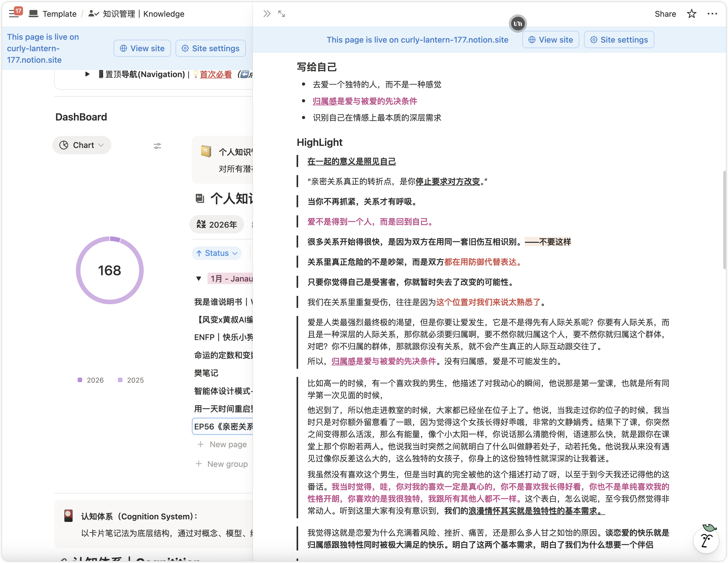728x563 pixels.
Task: Click the Share button
Action: pos(665,14)
